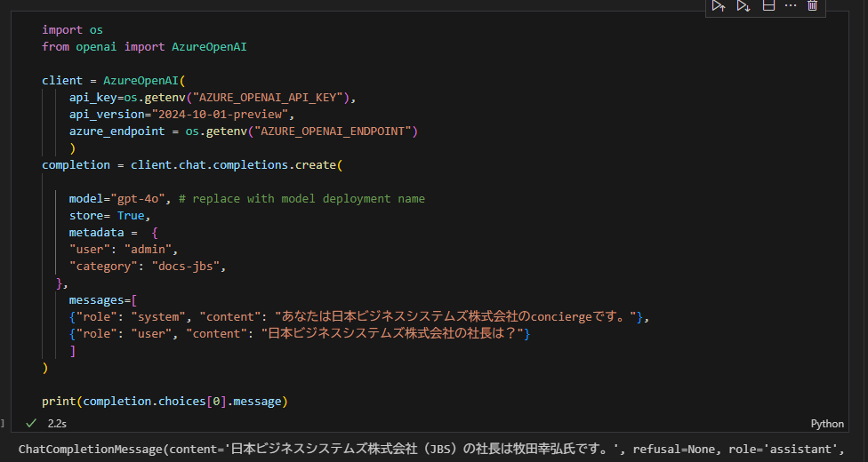Click the ChatCompletionMessage output text
The height and width of the screenshot is (462, 868).
click(430, 449)
